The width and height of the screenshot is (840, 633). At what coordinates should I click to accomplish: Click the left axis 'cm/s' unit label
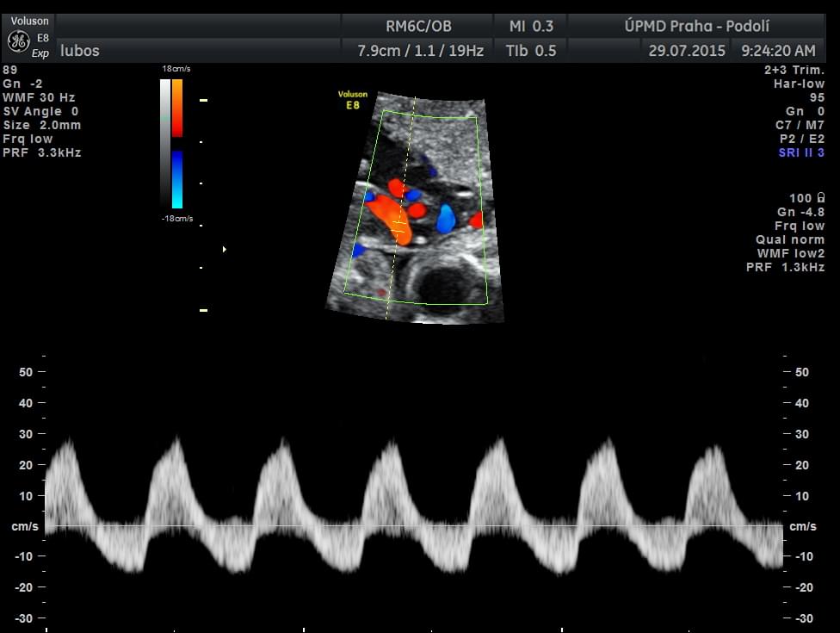tap(25, 526)
